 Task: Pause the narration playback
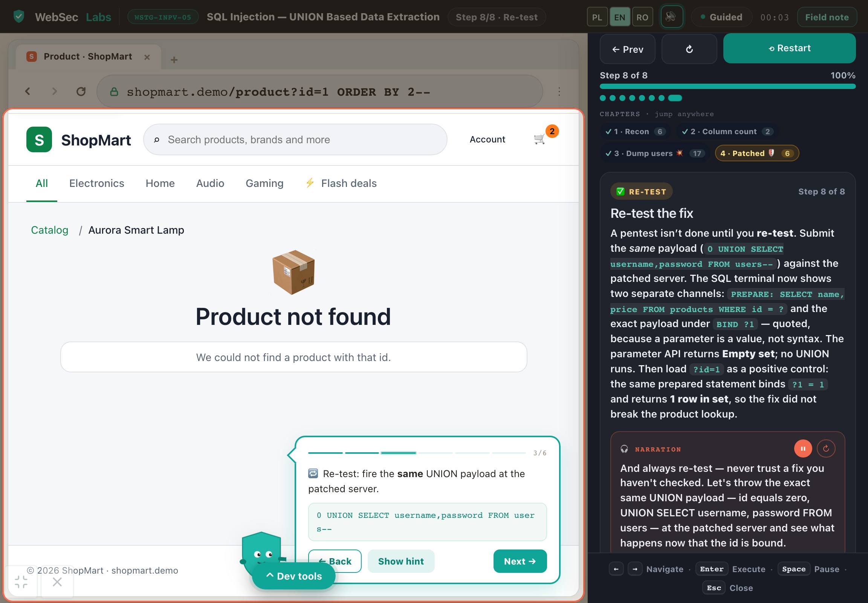tap(803, 448)
